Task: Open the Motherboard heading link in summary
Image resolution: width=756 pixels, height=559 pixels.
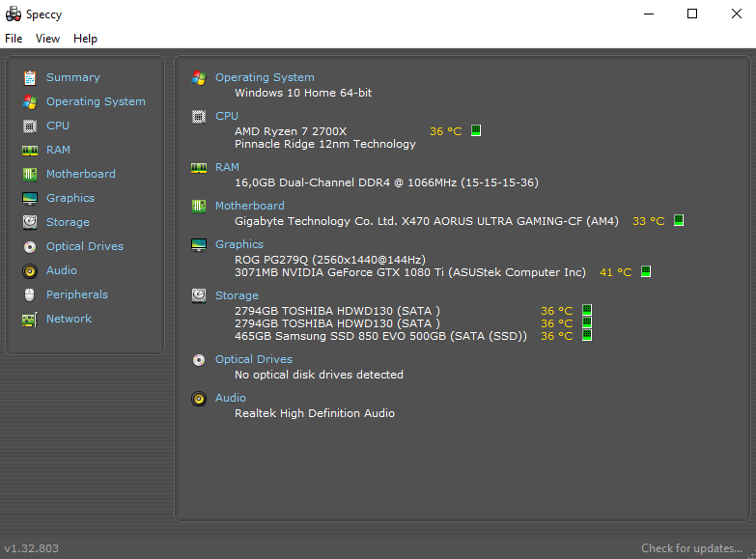Action: point(250,206)
